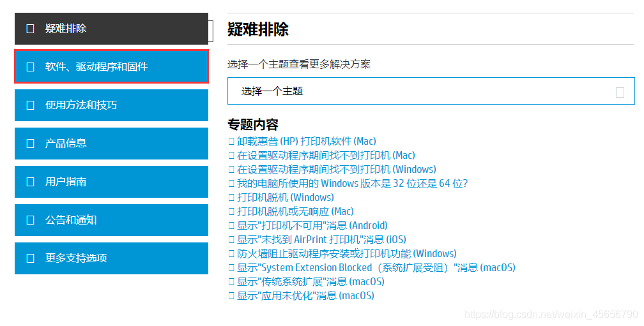
Task: Click the icon beside 使用方法和技巧
Action: pyautogui.click(x=31, y=105)
